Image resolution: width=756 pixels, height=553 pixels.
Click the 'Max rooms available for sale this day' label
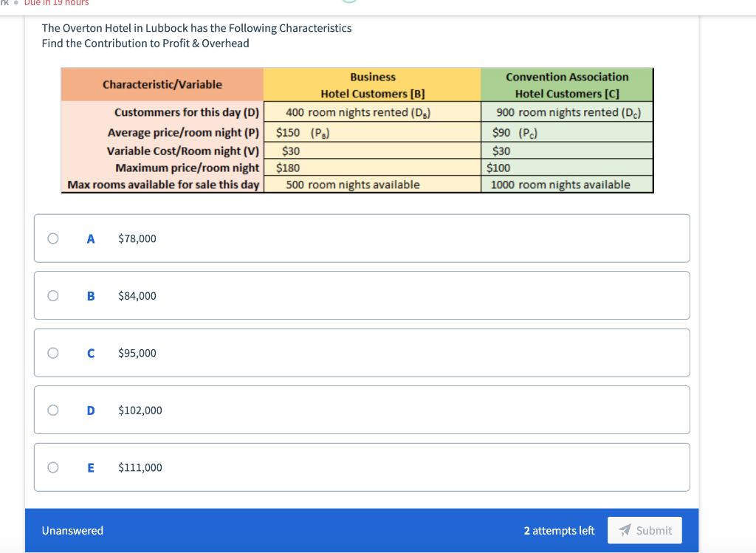pos(163,184)
